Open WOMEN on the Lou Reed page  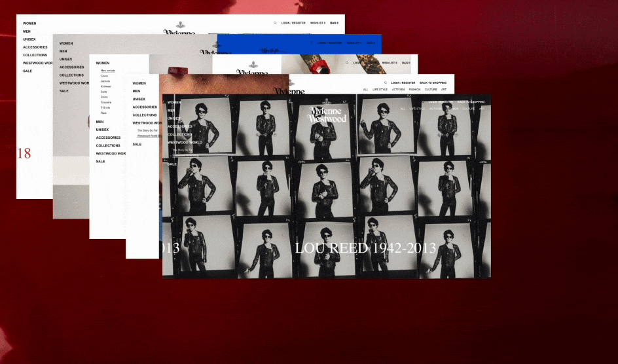pos(174,102)
